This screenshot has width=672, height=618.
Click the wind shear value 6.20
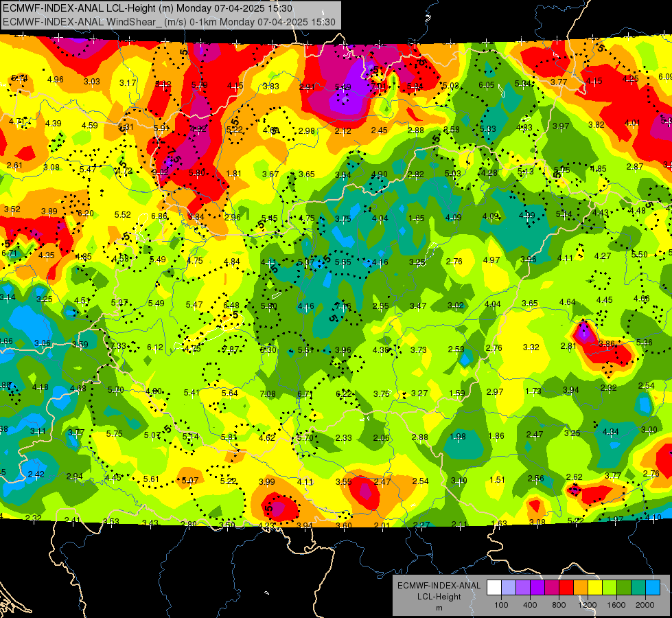86,213
